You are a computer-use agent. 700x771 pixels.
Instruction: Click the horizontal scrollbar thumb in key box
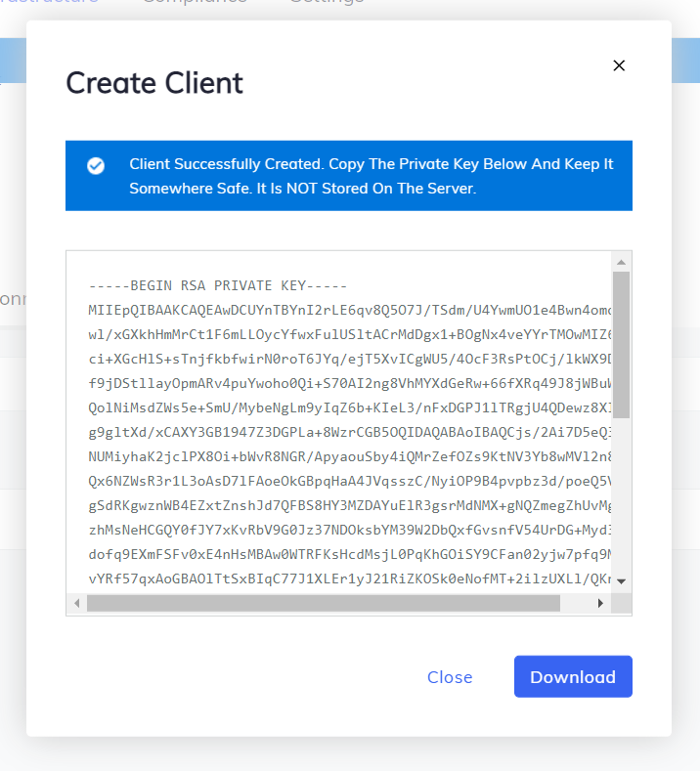(x=323, y=604)
